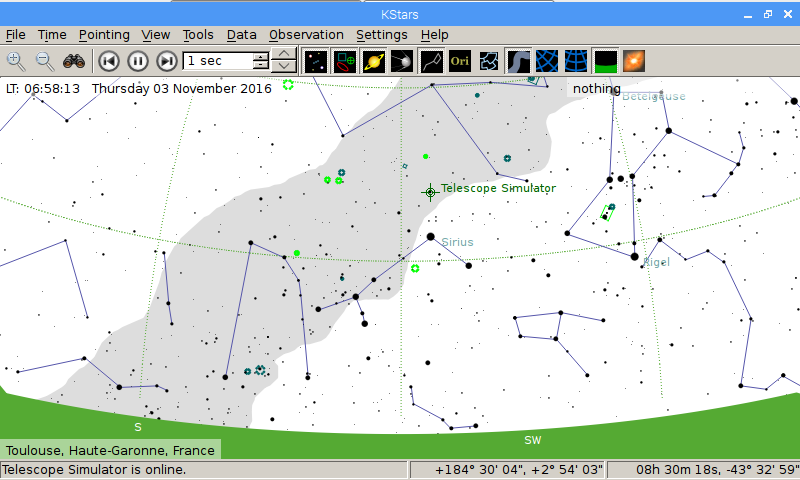Toggle constellation lines display
This screenshot has width=800, height=480.
coord(431,61)
